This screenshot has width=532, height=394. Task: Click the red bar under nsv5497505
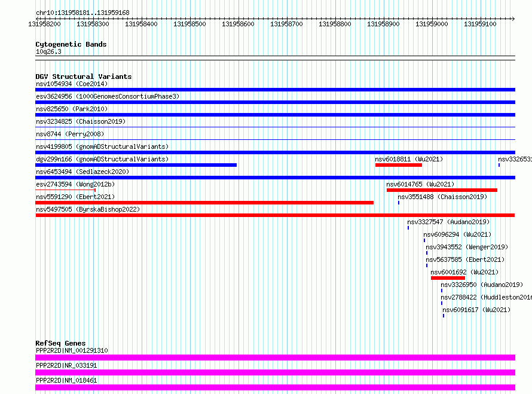coord(275,215)
